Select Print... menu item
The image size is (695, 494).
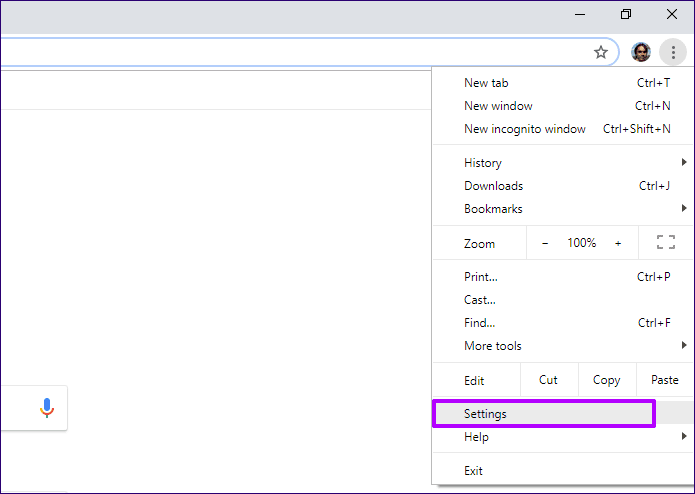click(562, 277)
